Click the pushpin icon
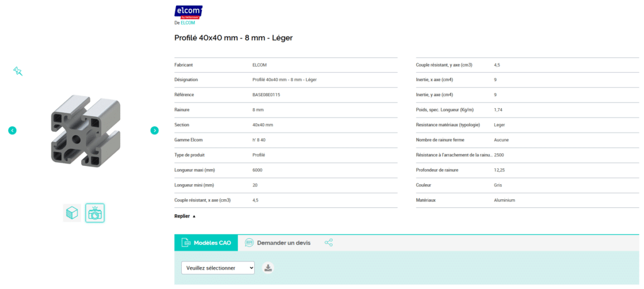 tap(18, 72)
